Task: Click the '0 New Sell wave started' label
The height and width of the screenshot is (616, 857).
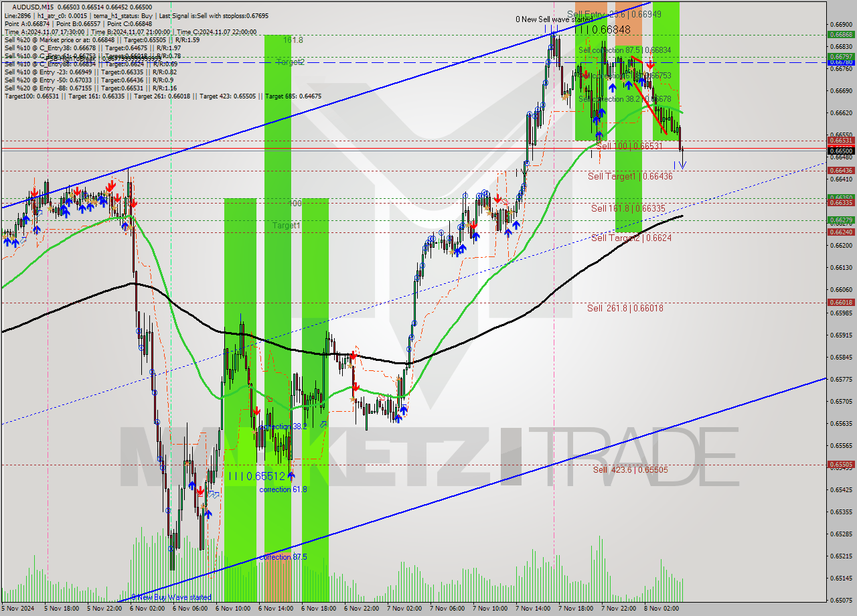Action: pyautogui.click(x=553, y=19)
